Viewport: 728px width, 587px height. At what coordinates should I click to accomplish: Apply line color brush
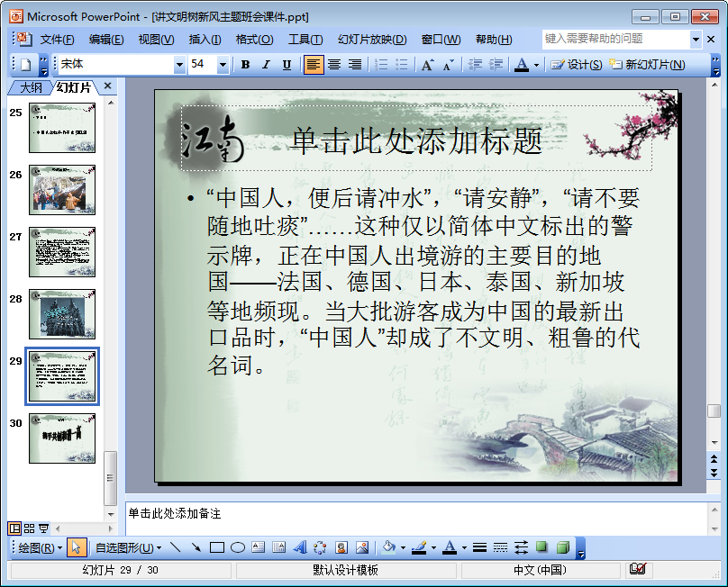pos(419,548)
